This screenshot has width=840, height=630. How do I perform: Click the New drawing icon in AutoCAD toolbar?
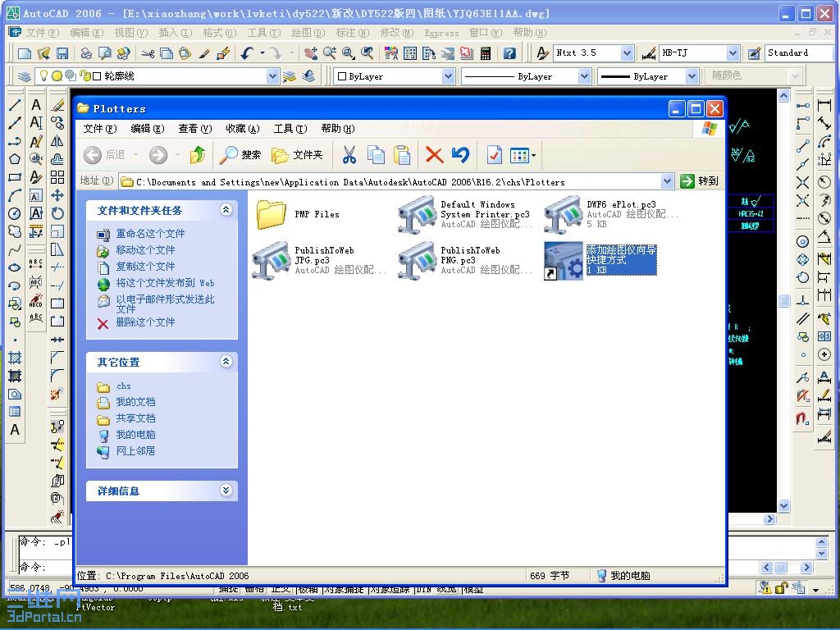click(25, 53)
